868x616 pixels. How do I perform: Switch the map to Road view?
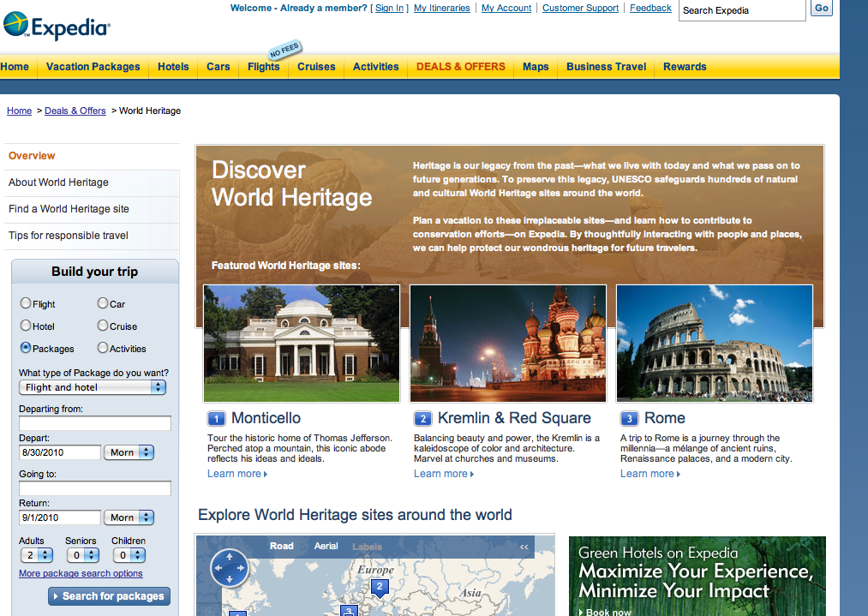[x=282, y=547]
